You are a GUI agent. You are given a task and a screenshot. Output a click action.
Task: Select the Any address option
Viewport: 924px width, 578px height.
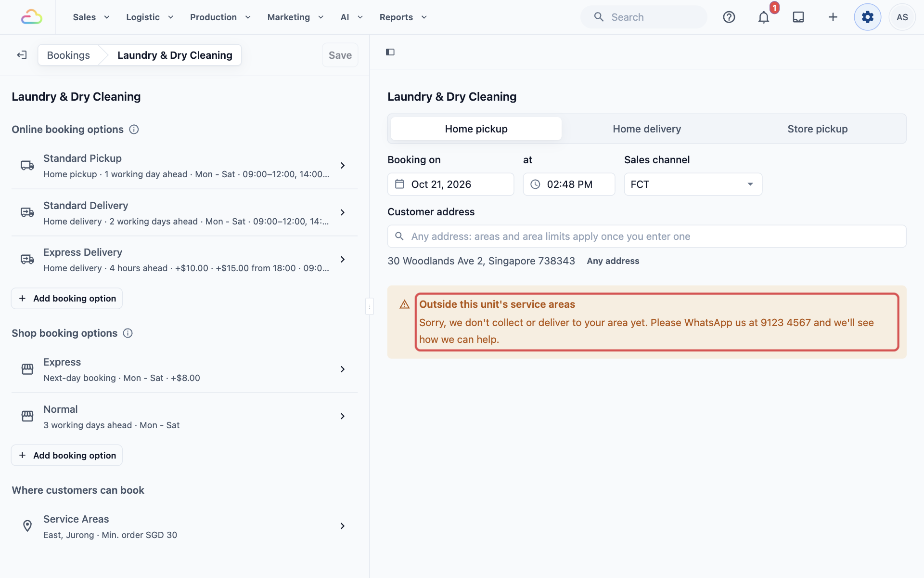[613, 261]
